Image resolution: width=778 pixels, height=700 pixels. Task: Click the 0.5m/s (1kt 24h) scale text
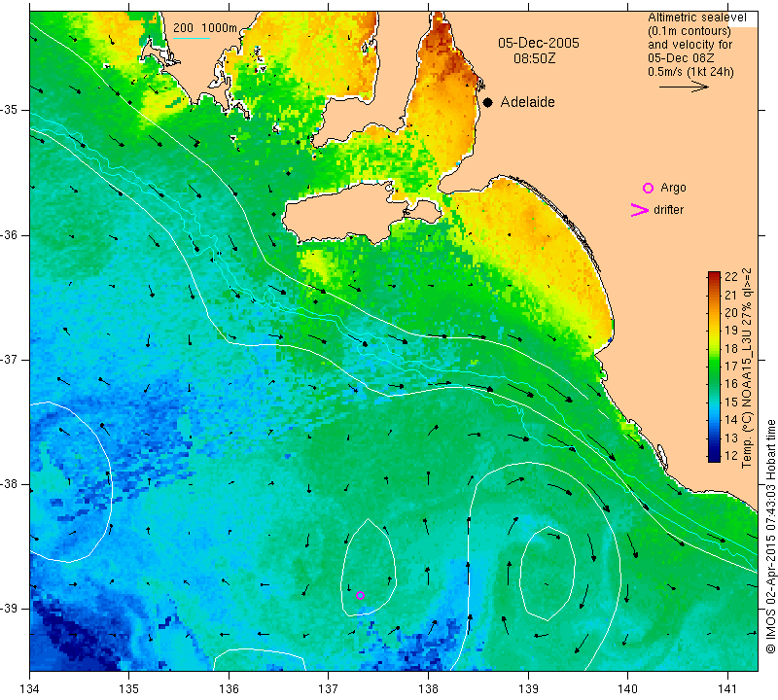pyautogui.click(x=690, y=72)
